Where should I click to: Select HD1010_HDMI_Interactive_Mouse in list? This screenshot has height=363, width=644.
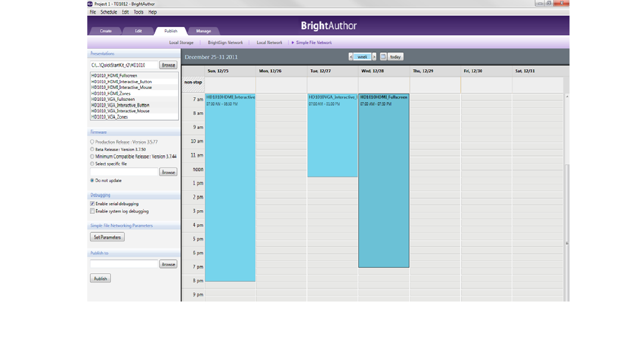pos(134,88)
